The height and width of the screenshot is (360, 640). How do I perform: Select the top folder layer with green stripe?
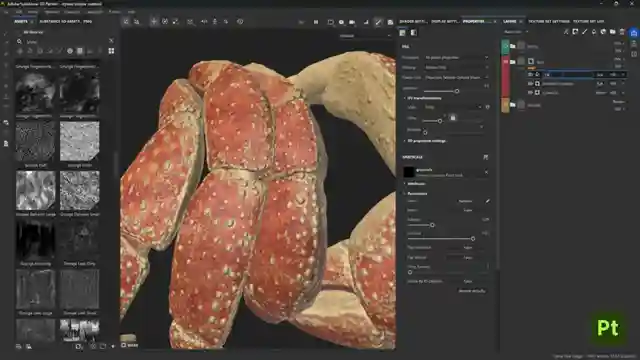[x=563, y=47]
